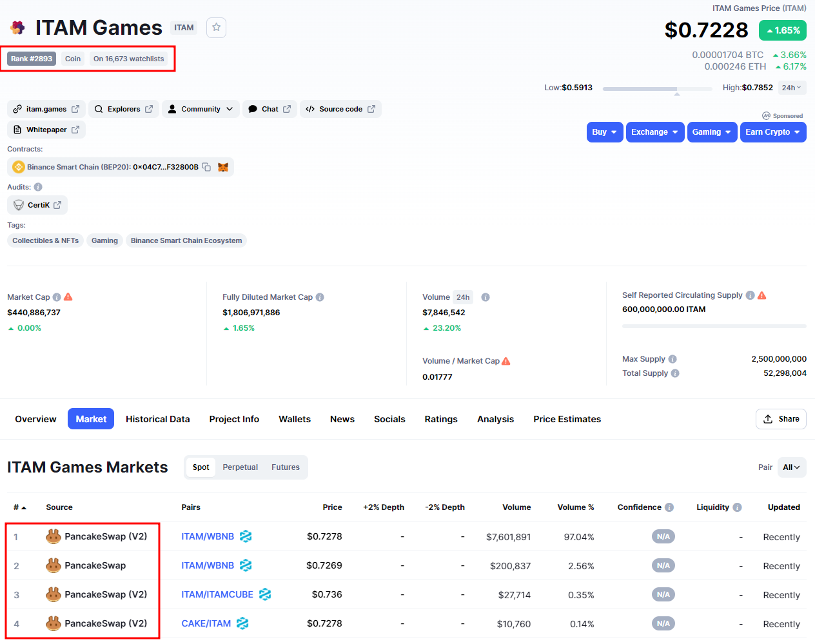The image size is (815, 644).
Task: Open the Gaming dropdown
Action: tap(712, 132)
